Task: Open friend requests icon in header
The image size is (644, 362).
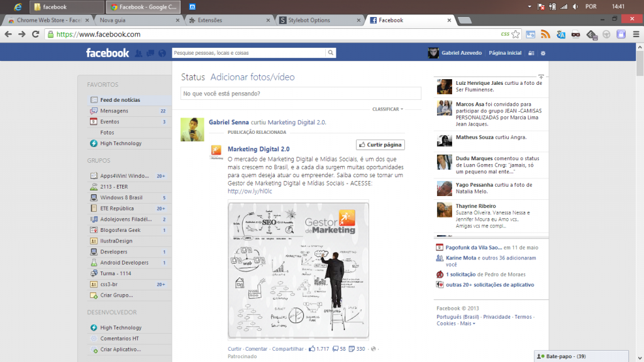Action: (x=139, y=53)
